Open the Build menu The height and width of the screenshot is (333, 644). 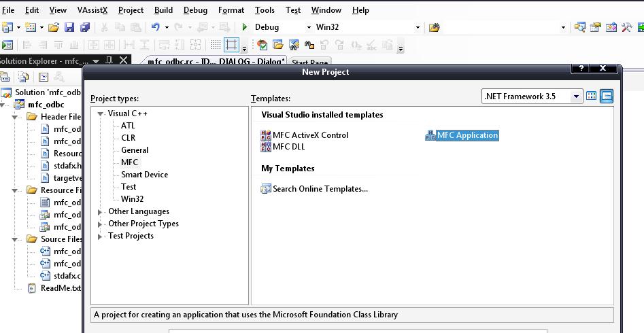click(x=163, y=10)
